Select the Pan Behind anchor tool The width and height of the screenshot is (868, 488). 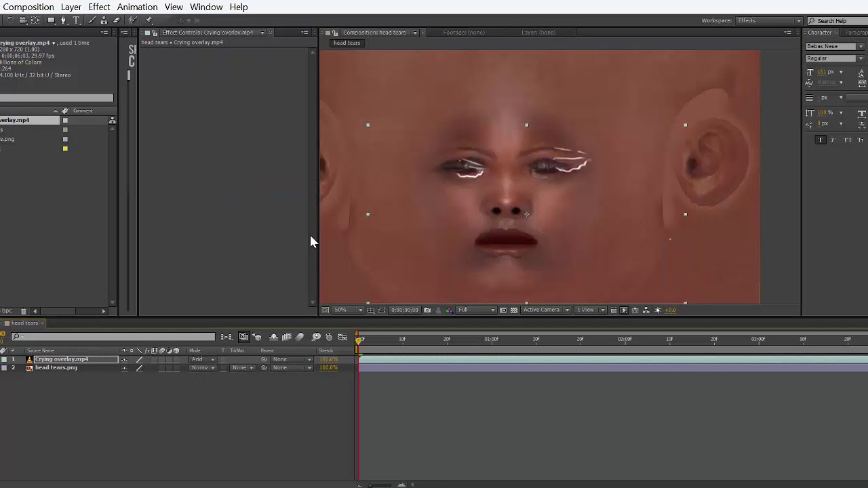(x=35, y=20)
